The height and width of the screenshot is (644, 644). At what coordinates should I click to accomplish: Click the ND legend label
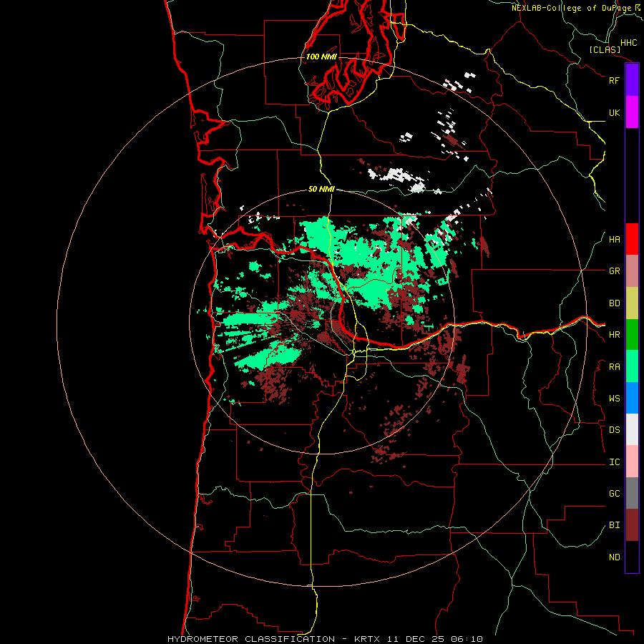614,557
